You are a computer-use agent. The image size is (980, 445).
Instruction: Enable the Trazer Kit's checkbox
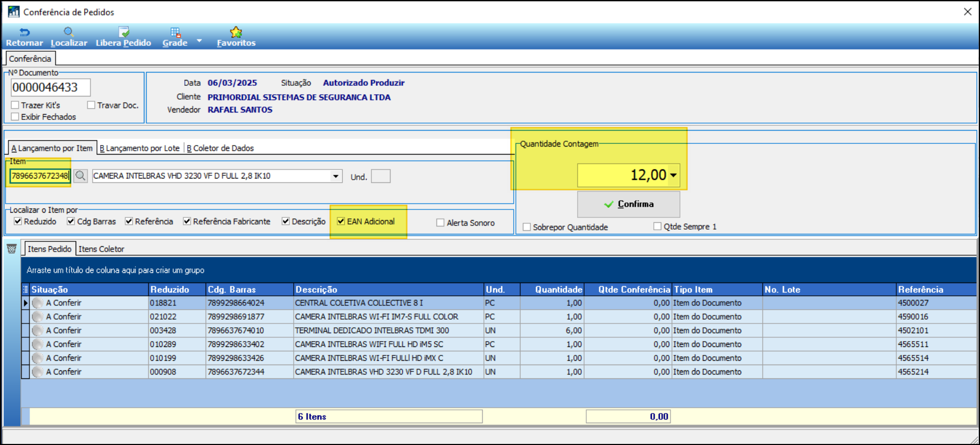pos(15,105)
